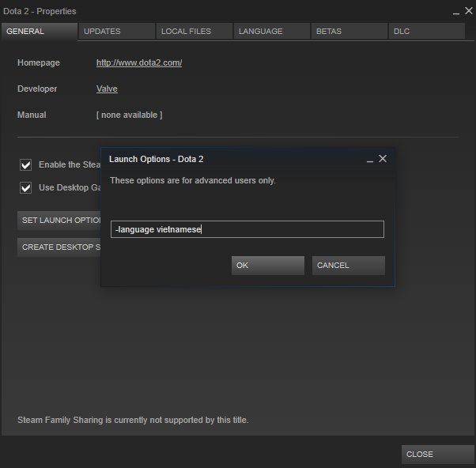
Task: Toggle Use Desktop Game Theatre checkbox
Action: point(26,188)
